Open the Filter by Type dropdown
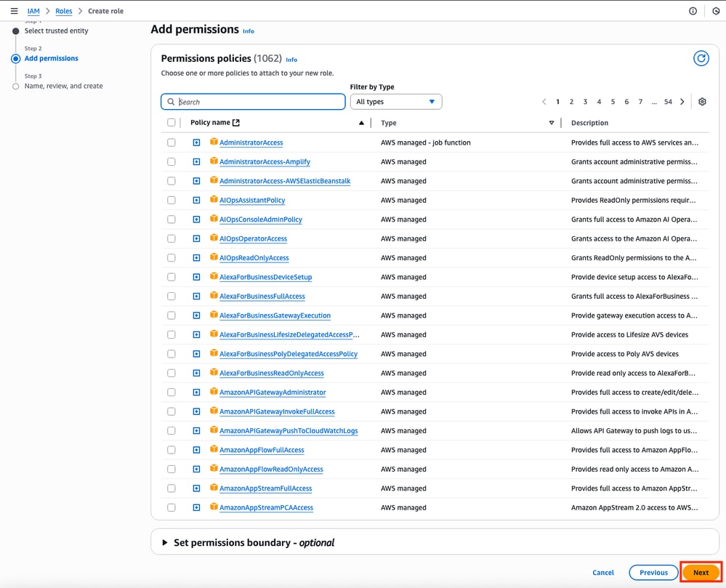 click(x=396, y=102)
